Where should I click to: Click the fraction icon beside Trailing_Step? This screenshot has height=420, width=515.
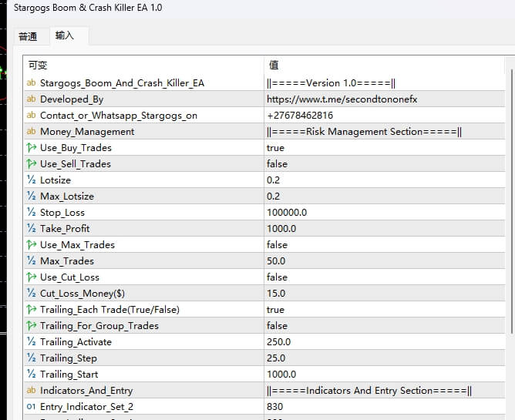tap(31, 358)
